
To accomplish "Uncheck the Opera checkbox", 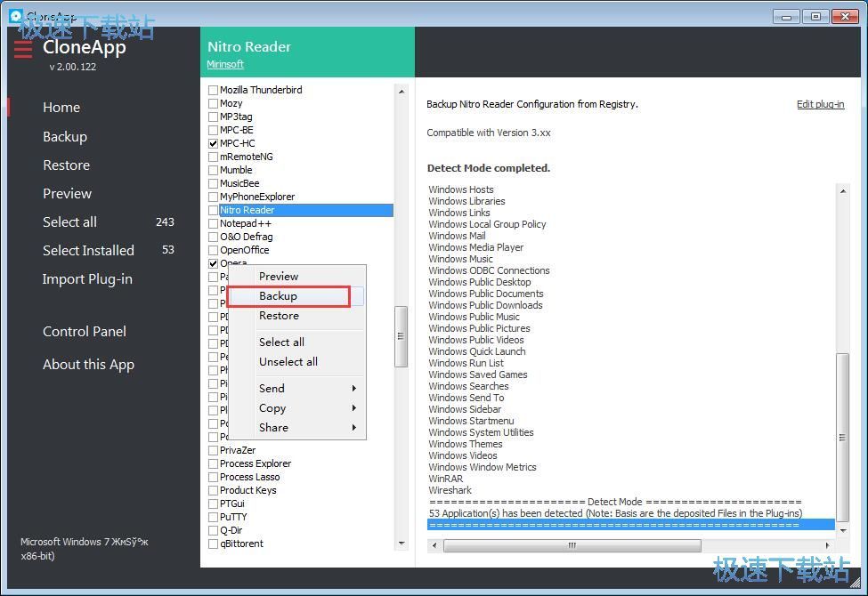I will [x=213, y=263].
